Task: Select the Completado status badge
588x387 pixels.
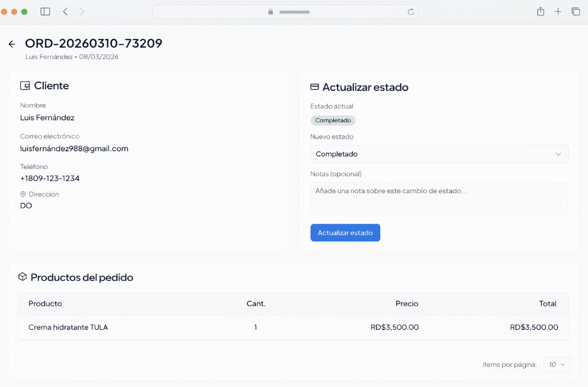Action: 333,120
